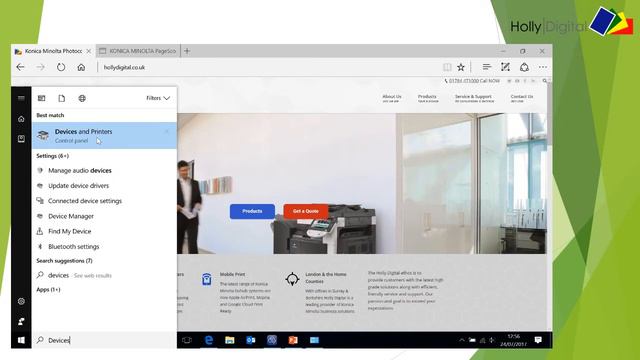Open Contact Us site menu
This screenshot has width=640, height=360.
pos(522,98)
